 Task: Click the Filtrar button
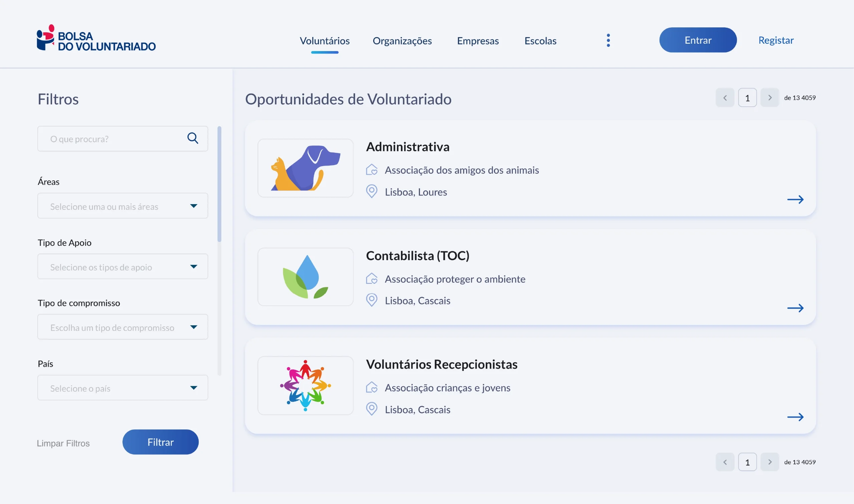tap(160, 442)
